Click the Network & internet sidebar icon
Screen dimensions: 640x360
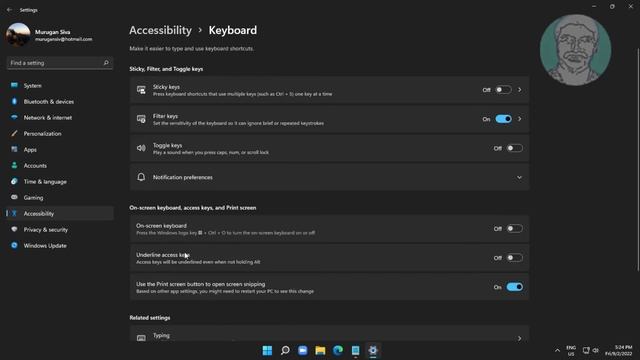14,117
